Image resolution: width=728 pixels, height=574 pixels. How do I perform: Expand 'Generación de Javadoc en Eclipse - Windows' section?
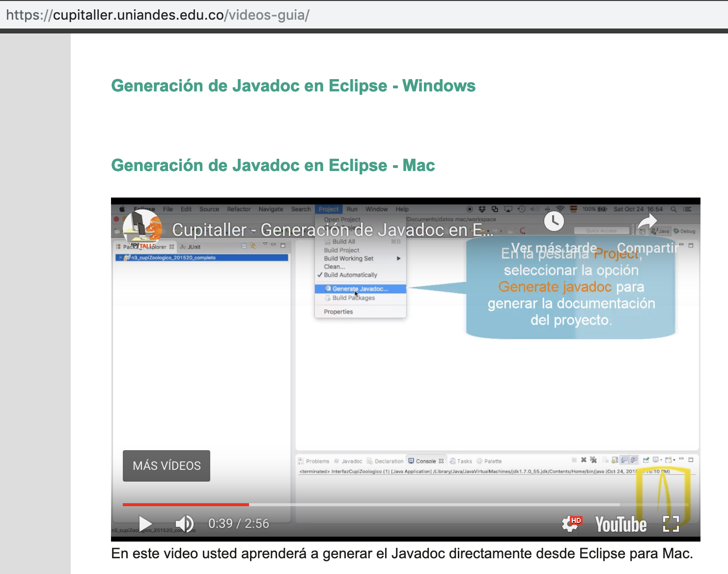pos(293,86)
